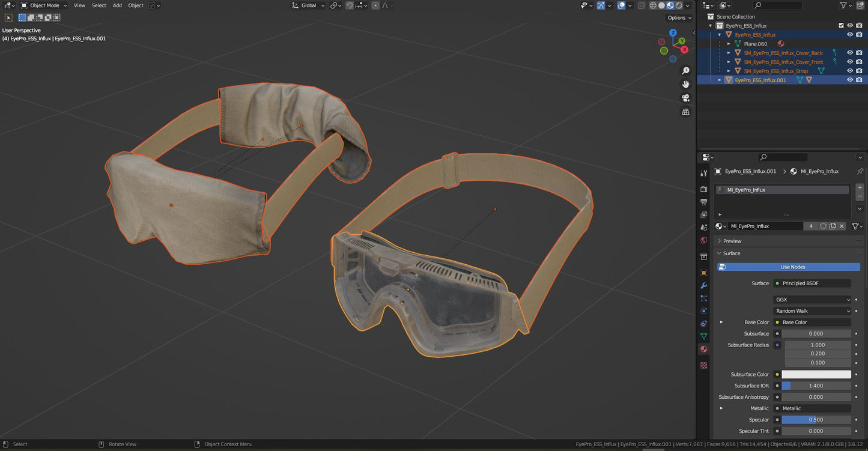Screen dimensions: 868x451
Task: Click the zoom magnifier icon in viewport sidebar
Action: pyautogui.click(x=685, y=70)
